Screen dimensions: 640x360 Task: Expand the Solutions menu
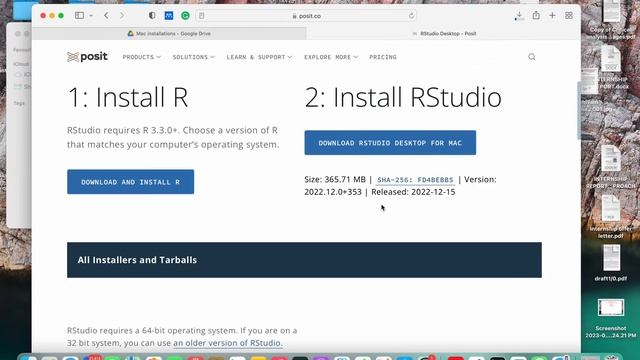193,57
